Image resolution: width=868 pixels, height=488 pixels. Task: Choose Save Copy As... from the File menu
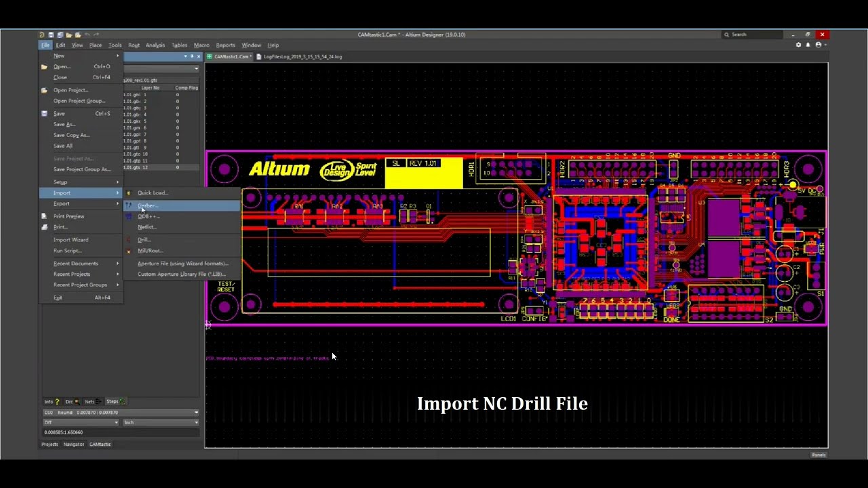click(x=81, y=135)
